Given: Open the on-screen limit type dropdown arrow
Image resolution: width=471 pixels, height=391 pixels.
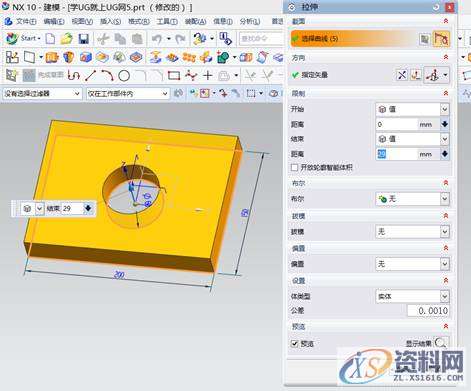Looking at the screenshot, I should 39,209.
